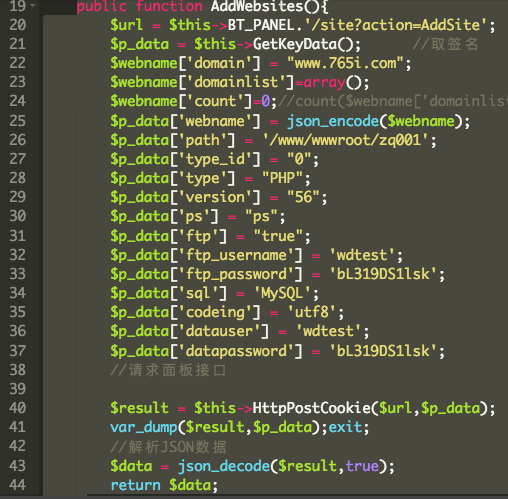Click the 'datauser' key on line 36
The image size is (508, 499).
219,332
